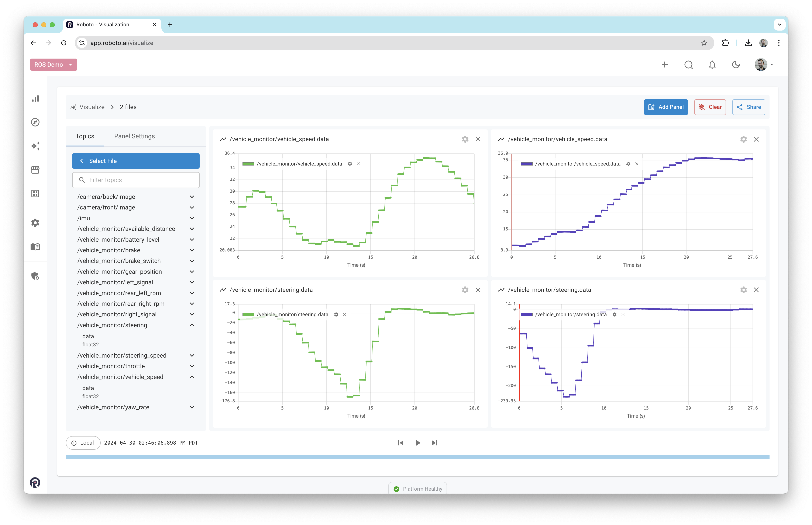The image size is (812, 525).
Task: Click the blue timeline progress bar
Action: tap(417, 457)
